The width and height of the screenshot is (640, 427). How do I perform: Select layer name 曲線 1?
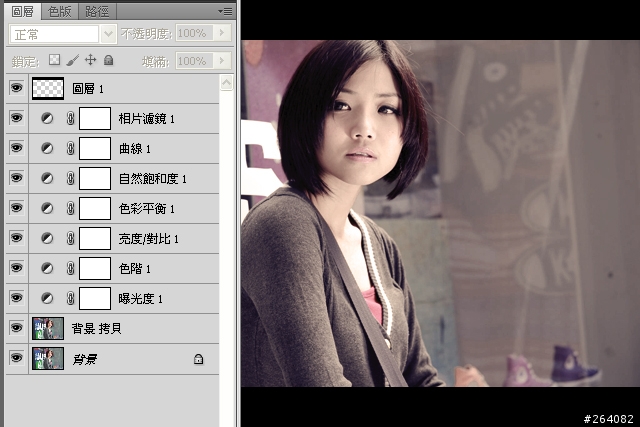tap(135, 149)
